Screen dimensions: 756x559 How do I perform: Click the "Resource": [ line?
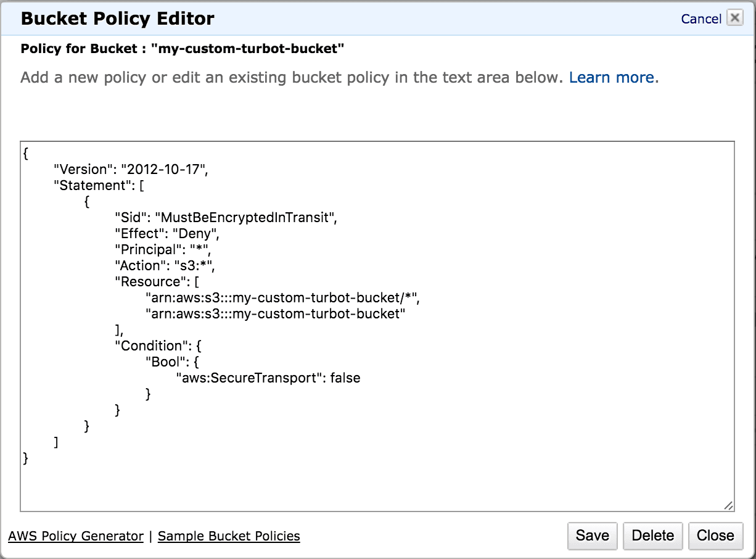(x=157, y=281)
